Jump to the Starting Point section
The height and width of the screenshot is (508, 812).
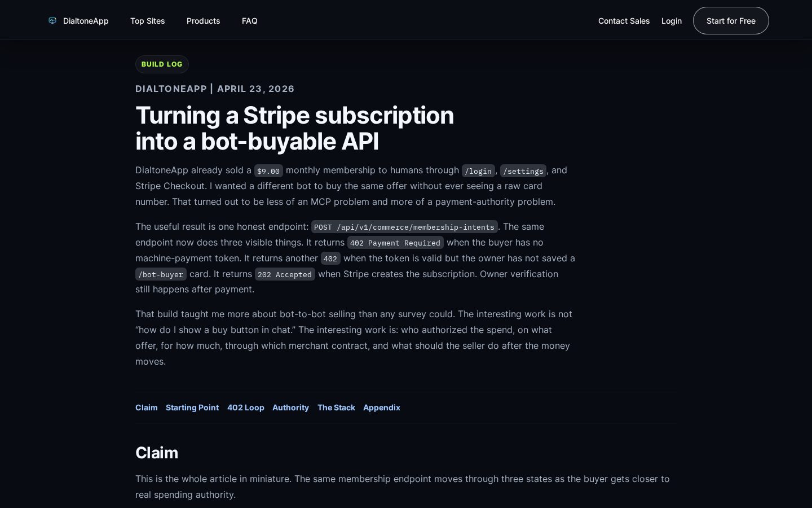192,408
